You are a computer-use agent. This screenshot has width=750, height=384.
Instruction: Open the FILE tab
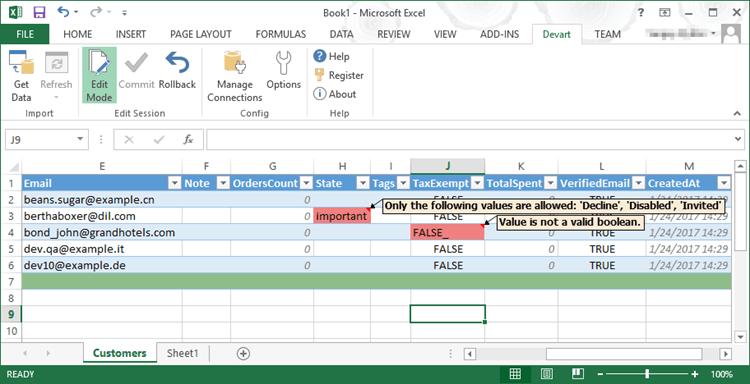25,34
